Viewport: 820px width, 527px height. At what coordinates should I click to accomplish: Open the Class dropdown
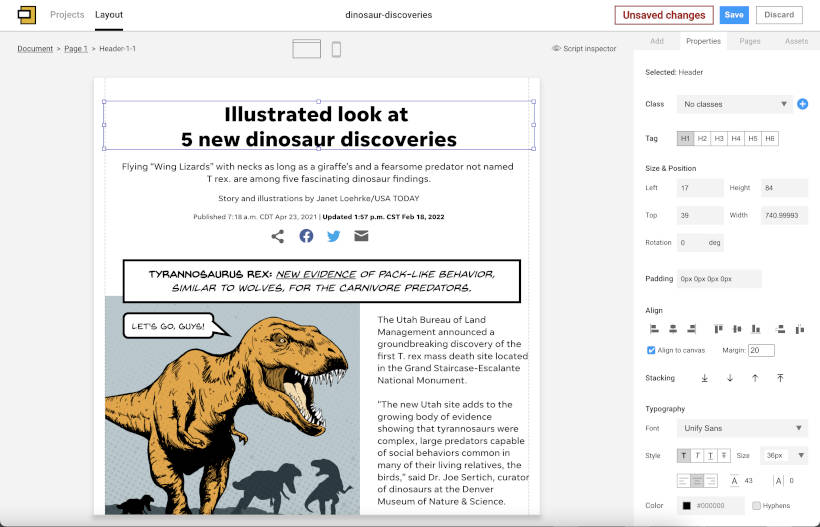point(735,104)
